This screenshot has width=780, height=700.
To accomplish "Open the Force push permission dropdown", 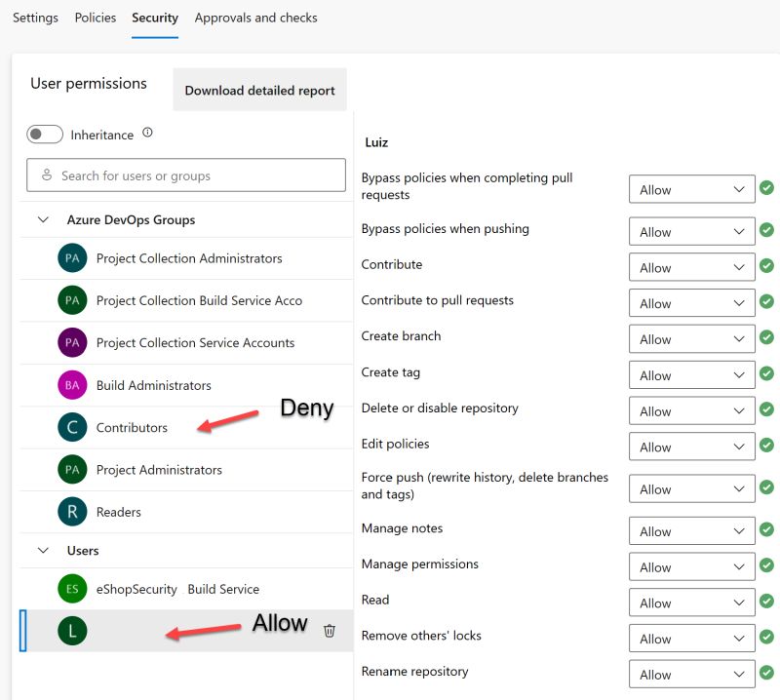I will [x=691, y=488].
